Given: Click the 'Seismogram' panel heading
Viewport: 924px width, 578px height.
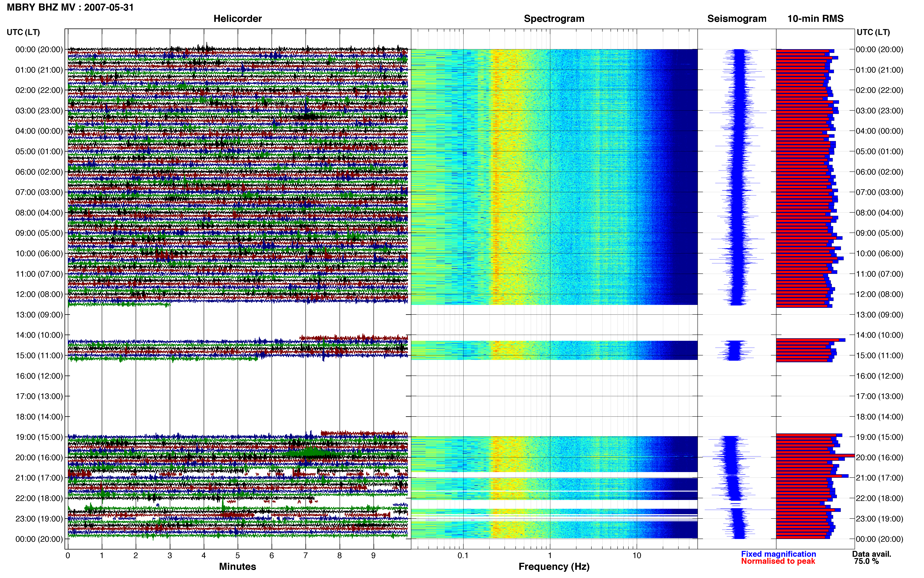Looking at the screenshot, I should tap(737, 19).
